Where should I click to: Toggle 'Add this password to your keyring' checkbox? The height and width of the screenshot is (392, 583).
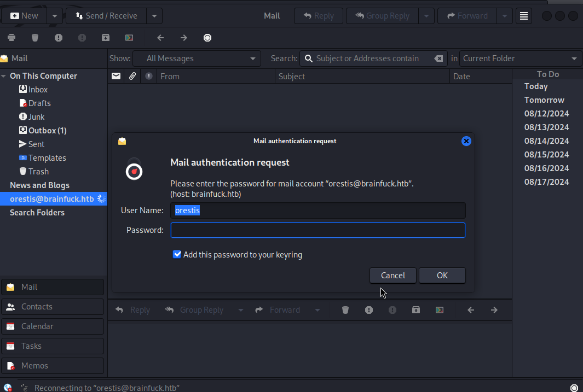(x=177, y=254)
